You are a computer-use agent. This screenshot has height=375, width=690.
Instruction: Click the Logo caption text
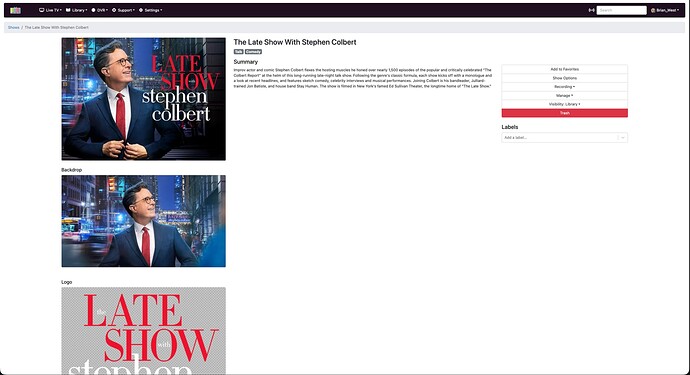[x=66, y=282]
